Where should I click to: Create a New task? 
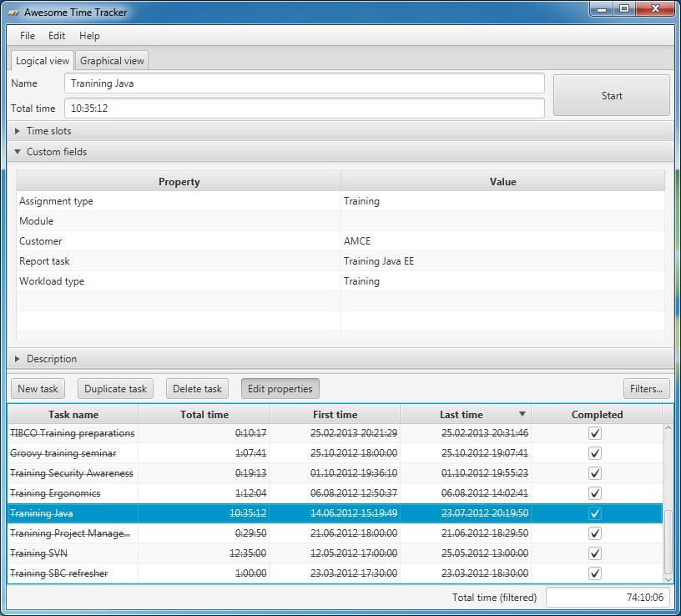(x=38, y=389)
